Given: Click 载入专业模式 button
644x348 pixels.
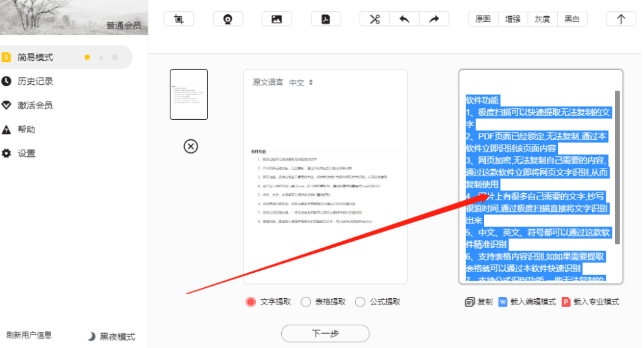Looking at the screenshot, I should (x=590, y=302).
